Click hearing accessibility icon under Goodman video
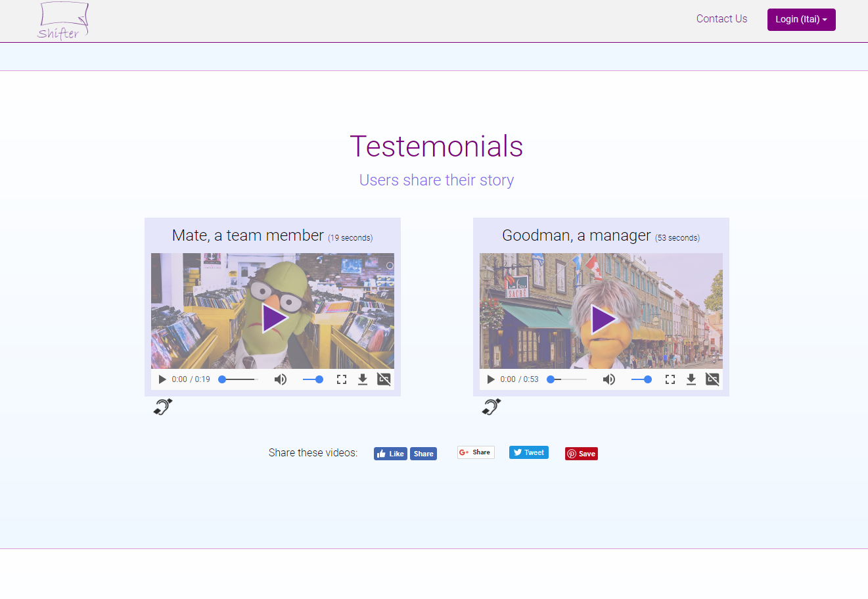This screenshot has height=599, width=868. 491,407
